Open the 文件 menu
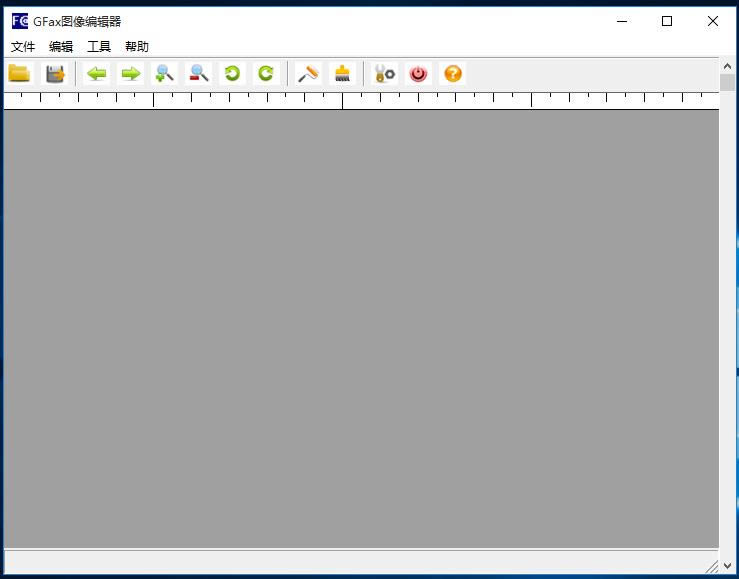Image resolution: width=739 pixels, height=579 pixels. click(23, 47)
